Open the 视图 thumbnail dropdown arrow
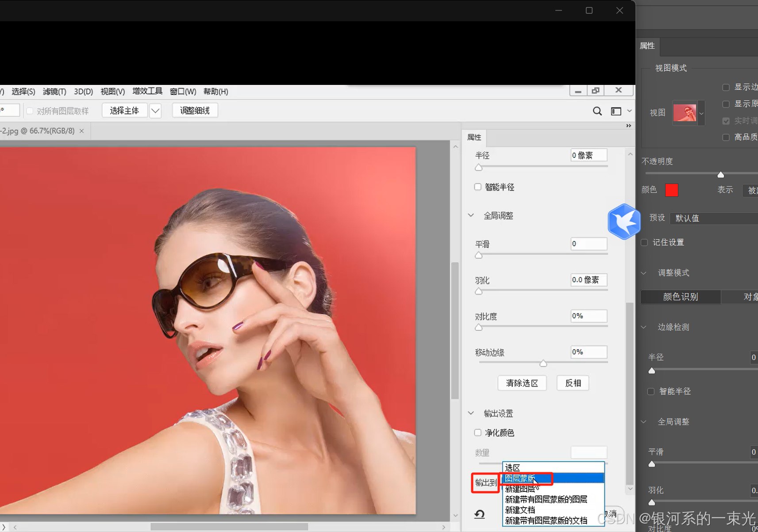Screen dimensions: 758x532 tap(701, 113)
